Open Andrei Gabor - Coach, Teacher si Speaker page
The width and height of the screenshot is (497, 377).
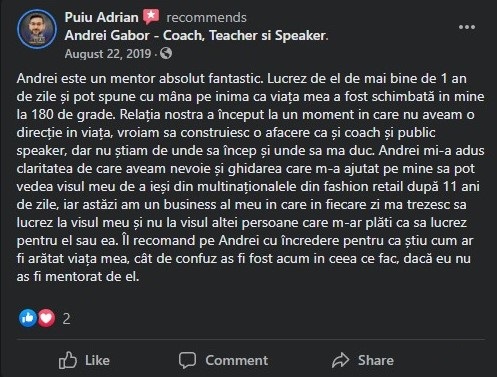[196, 36]
